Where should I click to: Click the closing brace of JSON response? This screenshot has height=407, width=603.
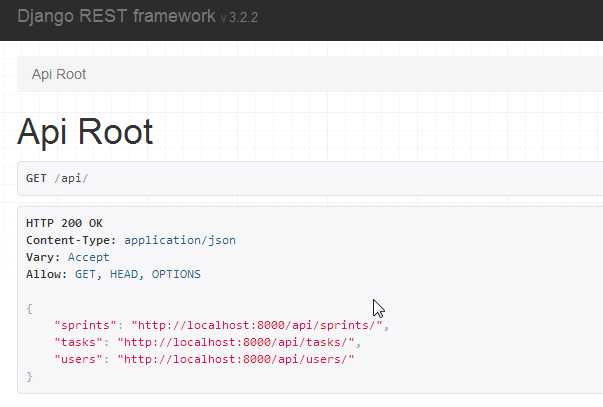(x=29, y=376)
